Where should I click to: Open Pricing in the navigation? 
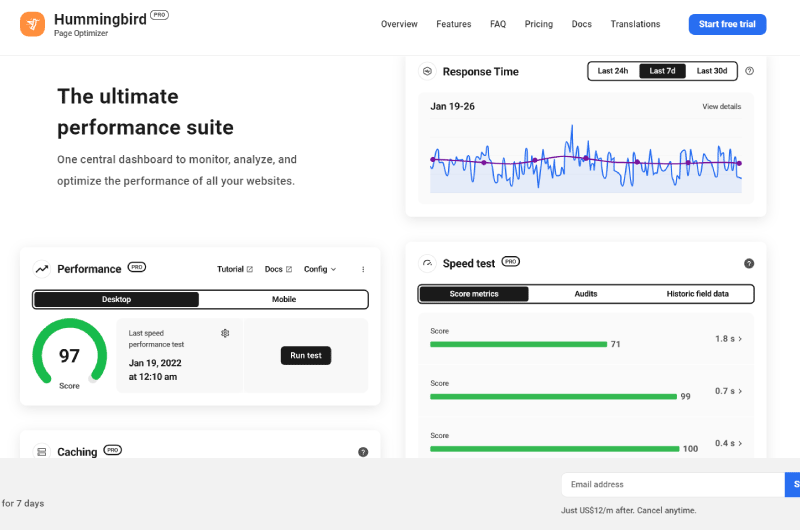539,24
